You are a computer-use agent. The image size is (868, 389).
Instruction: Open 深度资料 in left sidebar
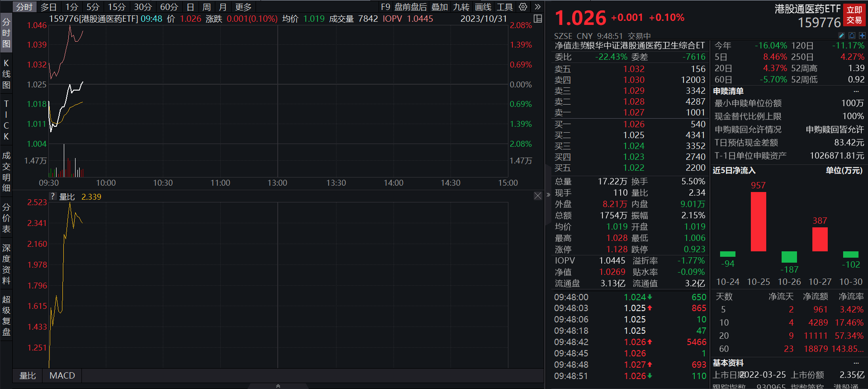click(x=6, y=264)
